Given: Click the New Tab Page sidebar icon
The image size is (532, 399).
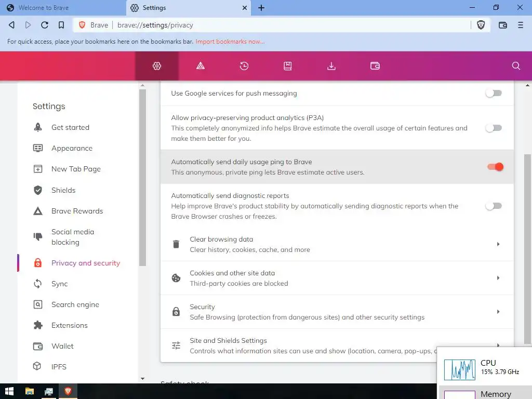Looking at the screenshot, I should [x=37, y=169].
